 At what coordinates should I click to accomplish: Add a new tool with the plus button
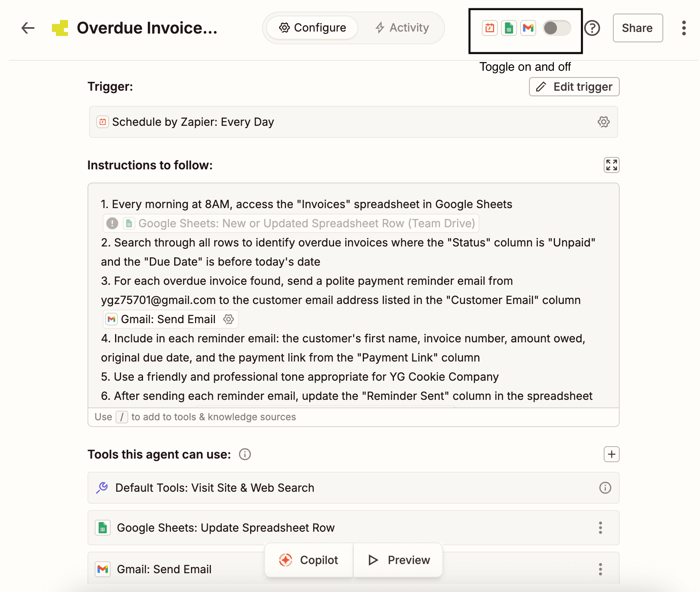611,454
